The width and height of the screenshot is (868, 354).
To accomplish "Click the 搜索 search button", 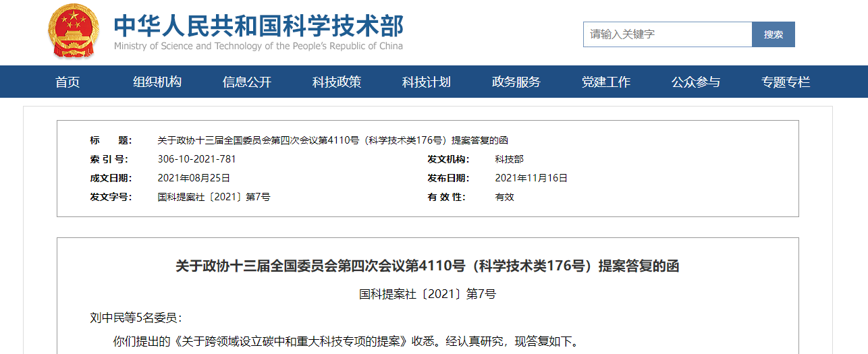I will coord(774,34).
